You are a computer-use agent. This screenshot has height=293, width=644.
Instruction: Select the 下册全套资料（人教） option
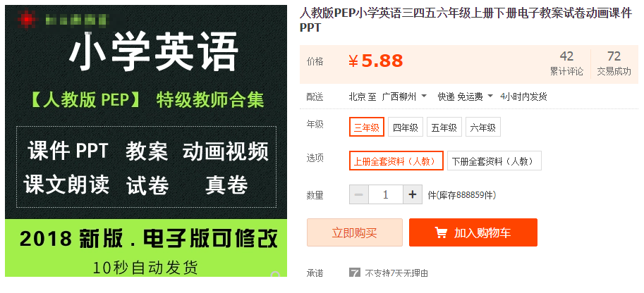(x=494, y=161)
